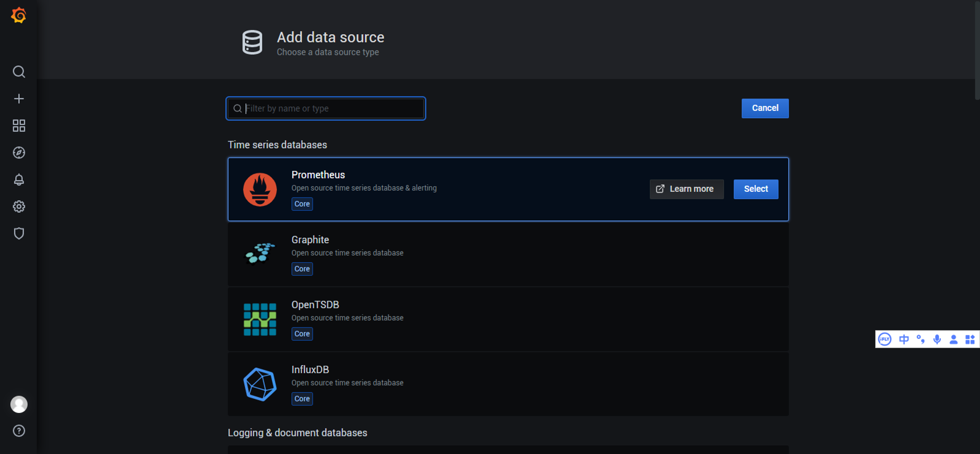Open the Server Admin shield icon
The image size is (980, 454).
tap(19, 233)
